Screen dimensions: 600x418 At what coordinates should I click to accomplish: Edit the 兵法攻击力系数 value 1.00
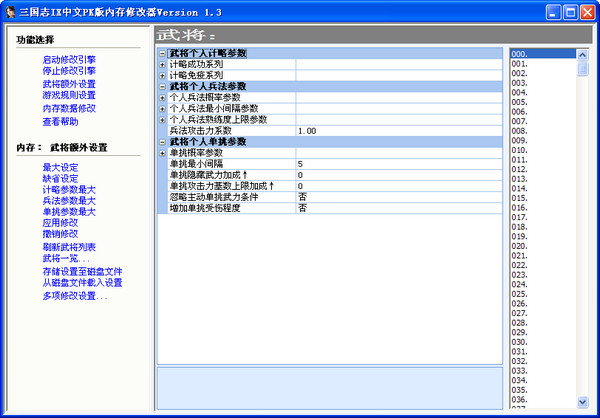(x=399, y=131)
